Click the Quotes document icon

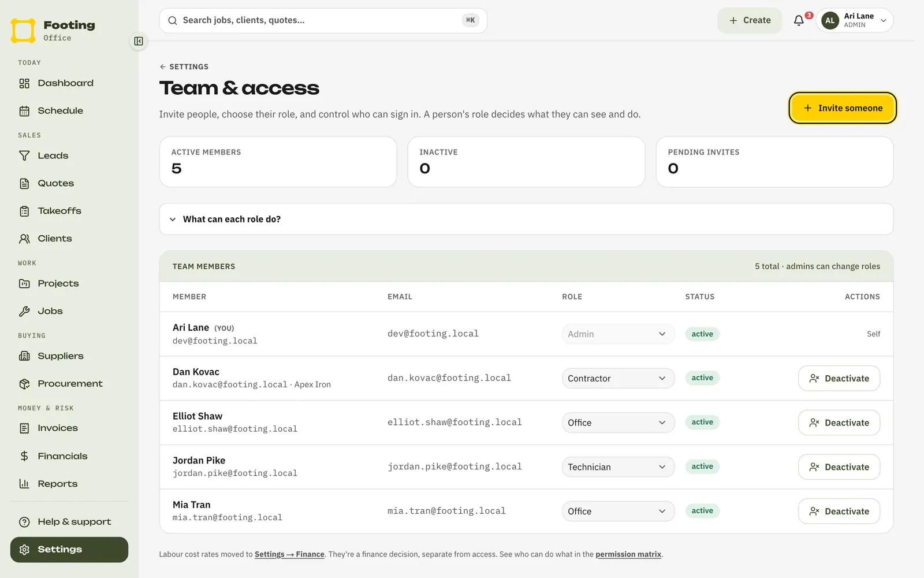click(24, 183)
